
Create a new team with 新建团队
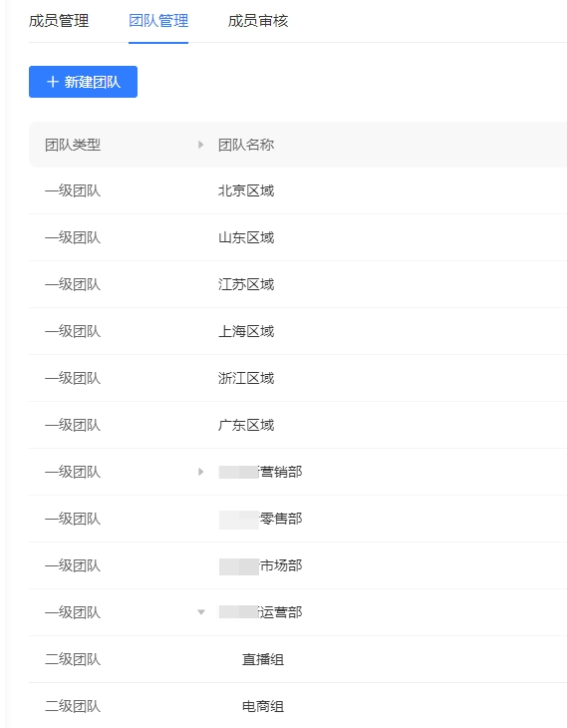tap(83, 82)
